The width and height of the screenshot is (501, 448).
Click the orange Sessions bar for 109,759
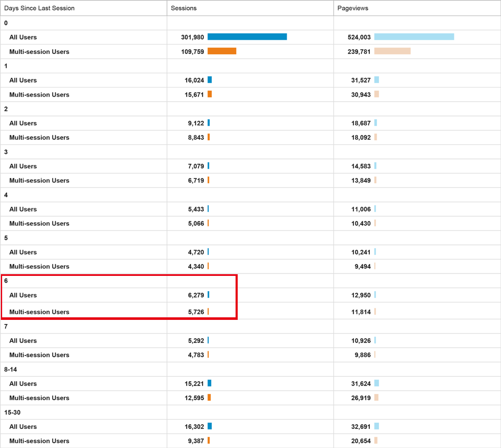pos(222,51)
